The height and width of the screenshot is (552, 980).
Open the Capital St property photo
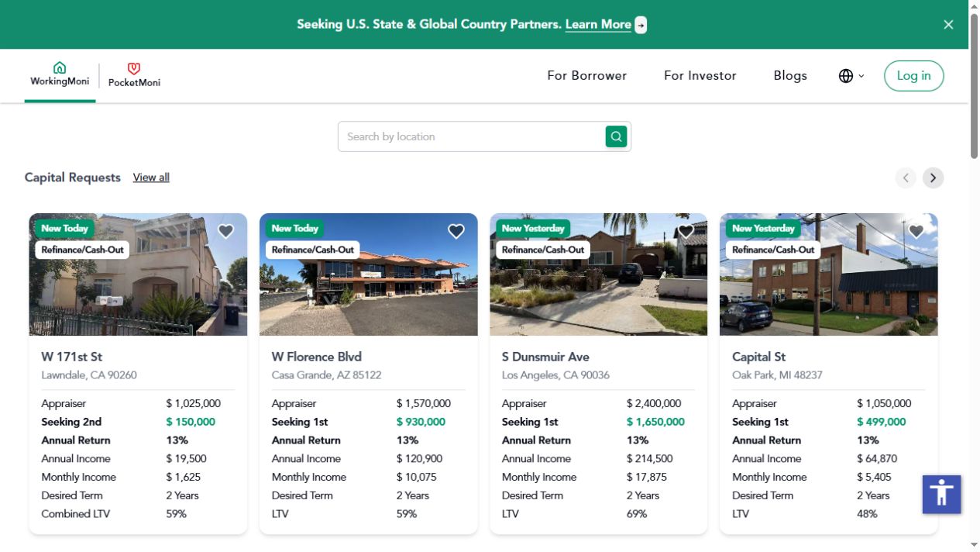(x=829, y=274)
